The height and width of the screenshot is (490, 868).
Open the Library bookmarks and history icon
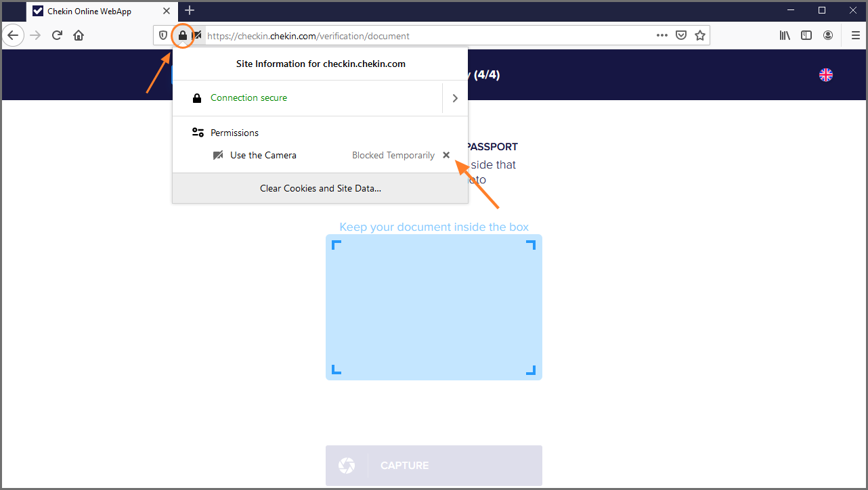pos(785,36)
